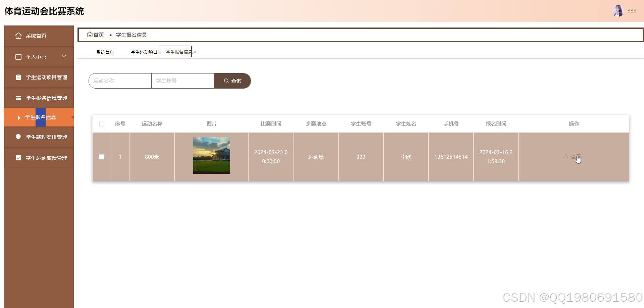Click the 学生报名信息管理 list icon
The image size is (644, 308).
[18, 98]
